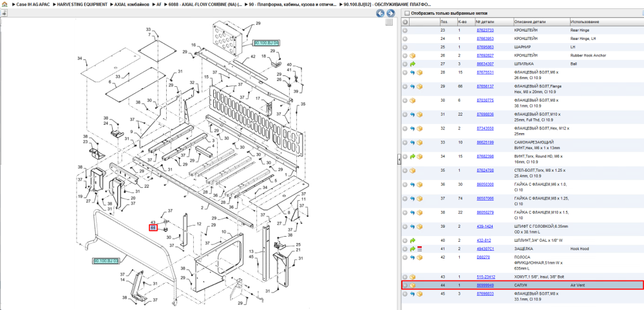
Task: Click blue return arrow in row 28
Action: [x=413, y=73]
